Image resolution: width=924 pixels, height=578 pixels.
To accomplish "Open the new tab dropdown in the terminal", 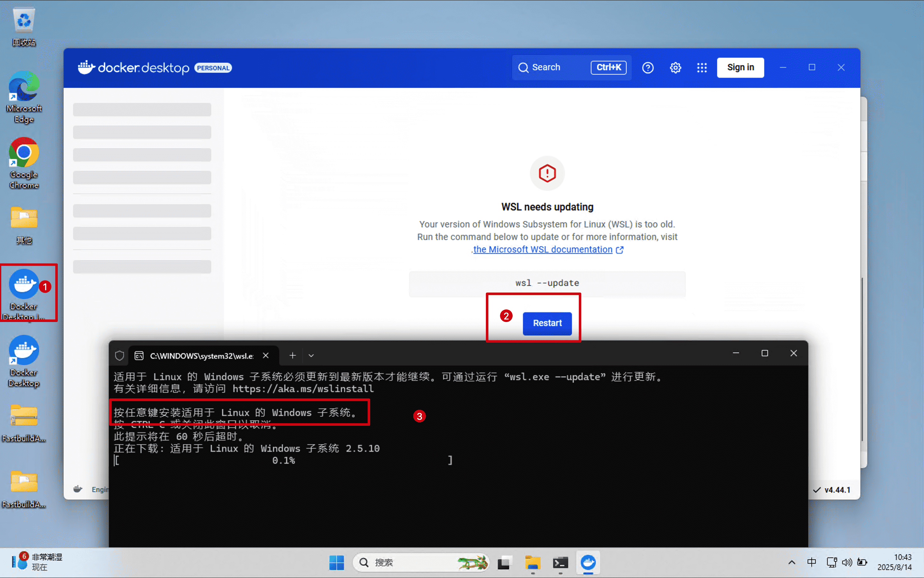I will pyautogui.click(x=311, y=356).
